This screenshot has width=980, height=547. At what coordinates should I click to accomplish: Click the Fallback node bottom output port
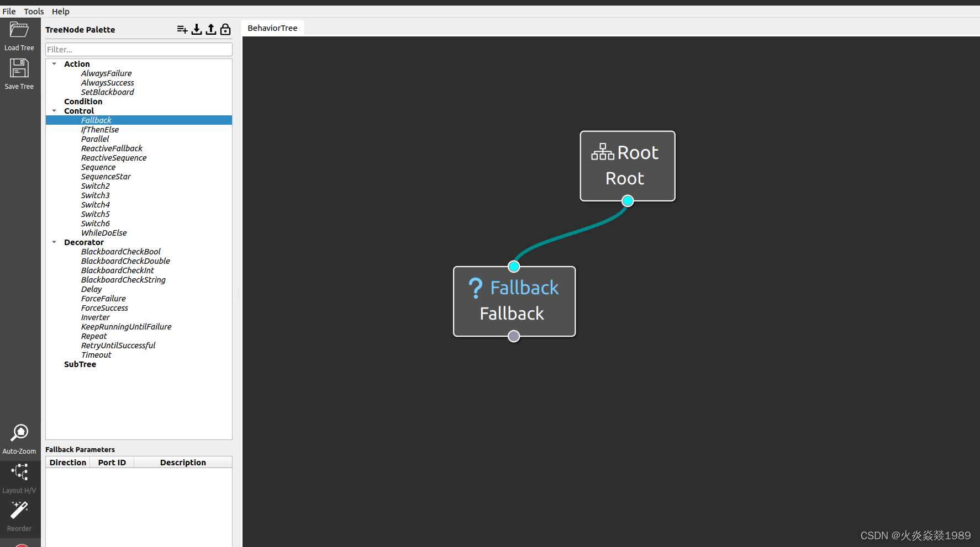pyautogui.click(x=514, y=336)
